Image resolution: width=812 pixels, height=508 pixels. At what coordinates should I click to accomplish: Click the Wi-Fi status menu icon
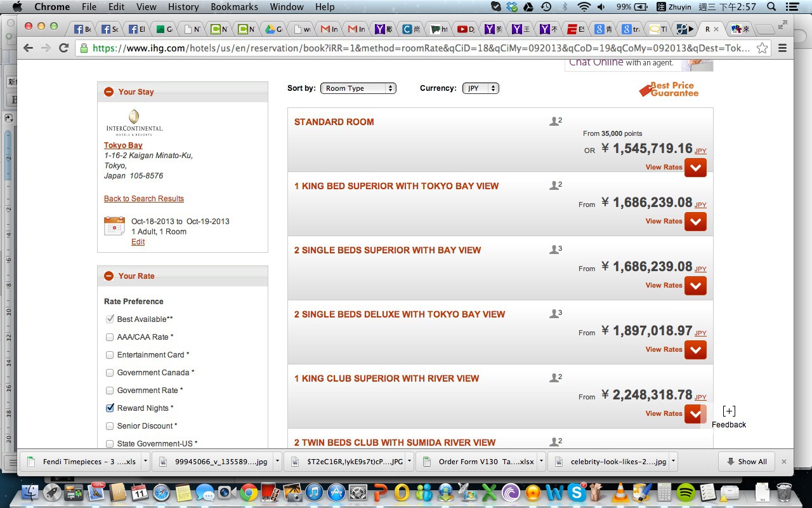pos(584,7)
